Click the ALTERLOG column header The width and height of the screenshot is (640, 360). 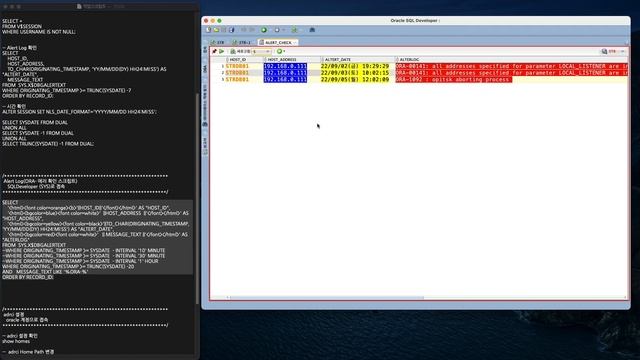click(511, 60)
